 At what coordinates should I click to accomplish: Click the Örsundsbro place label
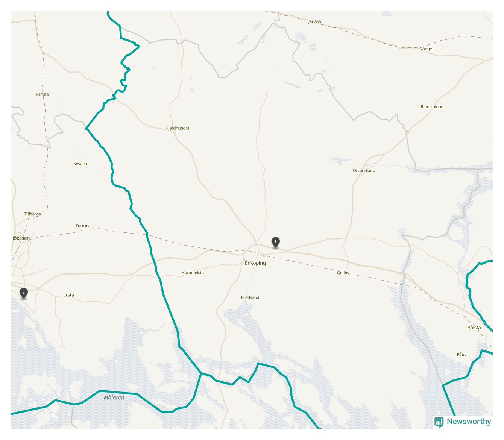[x=364, y=171]
